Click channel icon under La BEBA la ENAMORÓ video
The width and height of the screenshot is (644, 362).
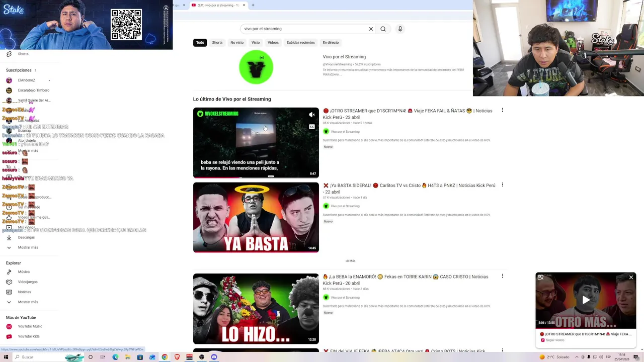pyautogui.click(x=326, y=298)
